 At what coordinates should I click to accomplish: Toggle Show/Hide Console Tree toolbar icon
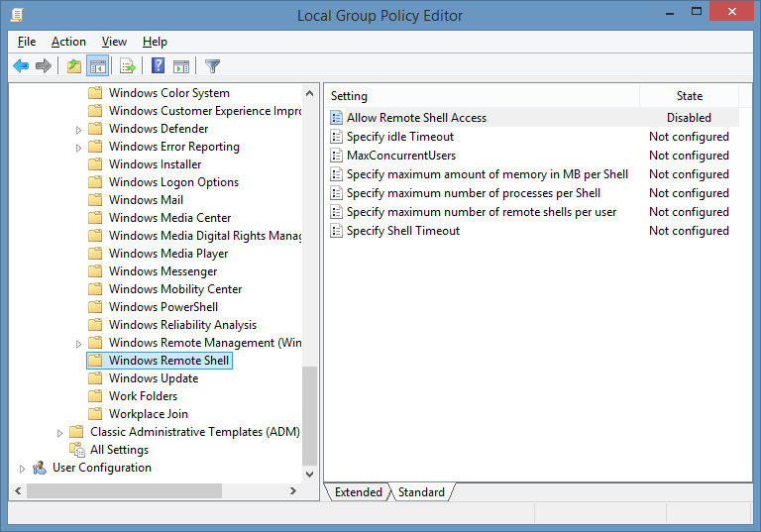(97, 66)
